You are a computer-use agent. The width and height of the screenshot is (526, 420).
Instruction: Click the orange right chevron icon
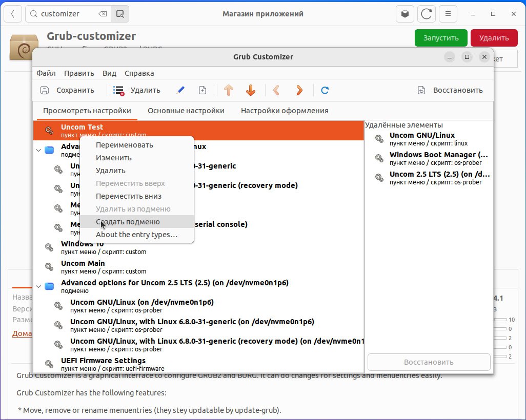(299, 90)
